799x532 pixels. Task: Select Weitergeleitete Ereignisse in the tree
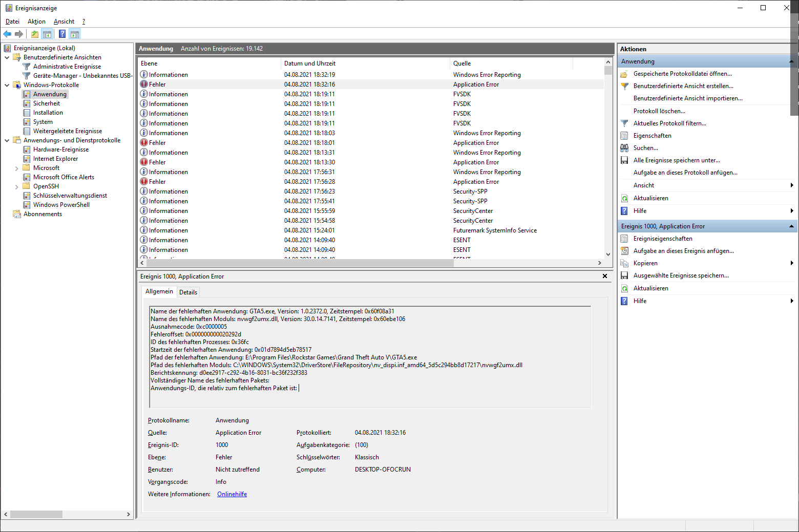coord(68,131)
